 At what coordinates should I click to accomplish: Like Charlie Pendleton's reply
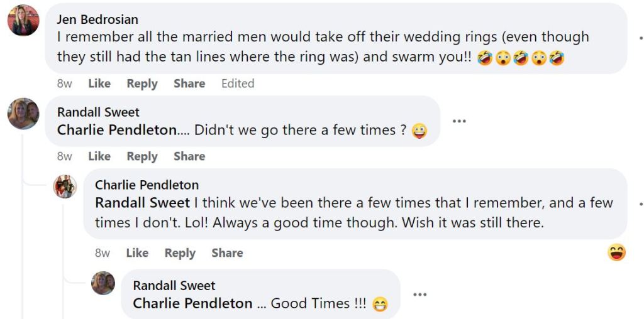coord(137,253)
